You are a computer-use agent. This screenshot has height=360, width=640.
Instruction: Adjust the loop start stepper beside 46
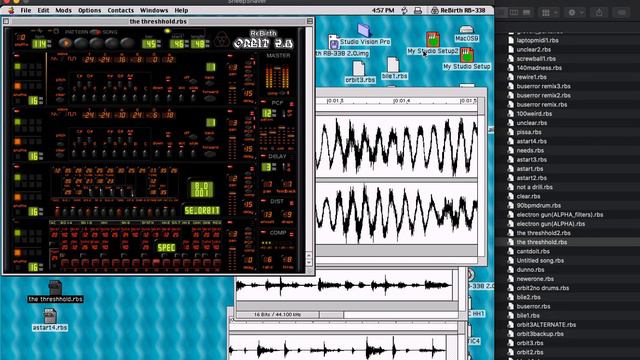[x=187, y=44]
